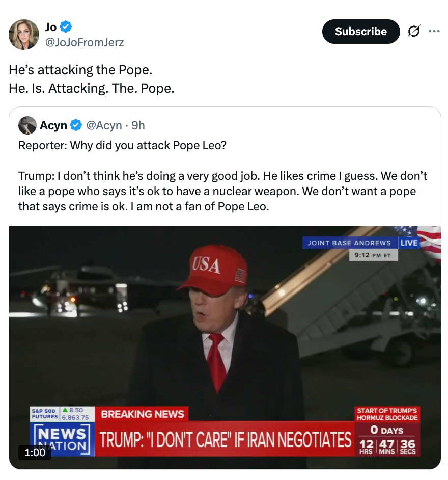Click the Jo display name
448x480 pixels.
pyautogui.click(x=51, y=26)
